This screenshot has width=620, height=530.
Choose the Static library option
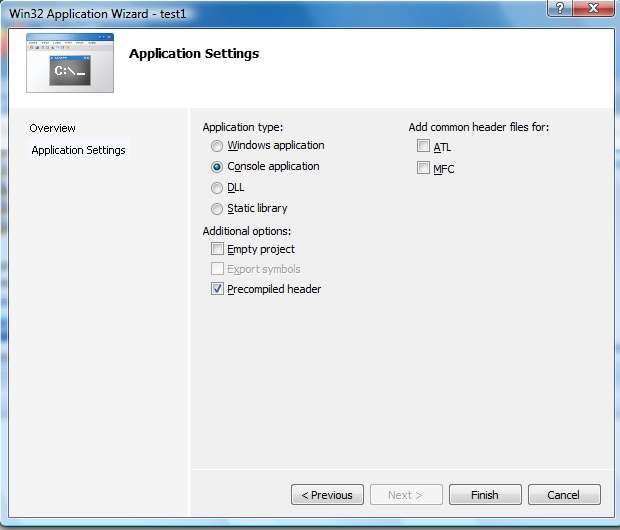(x=217, y=209)
